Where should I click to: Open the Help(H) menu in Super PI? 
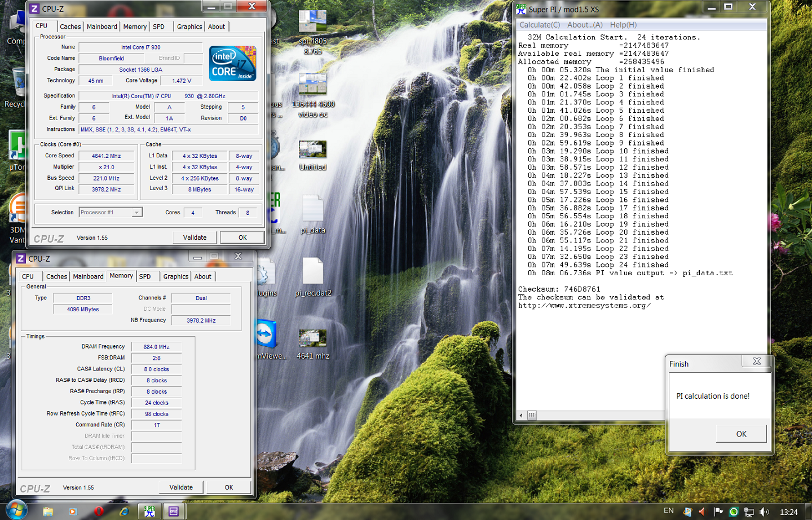pyautogui.click(x=623, y=25)
